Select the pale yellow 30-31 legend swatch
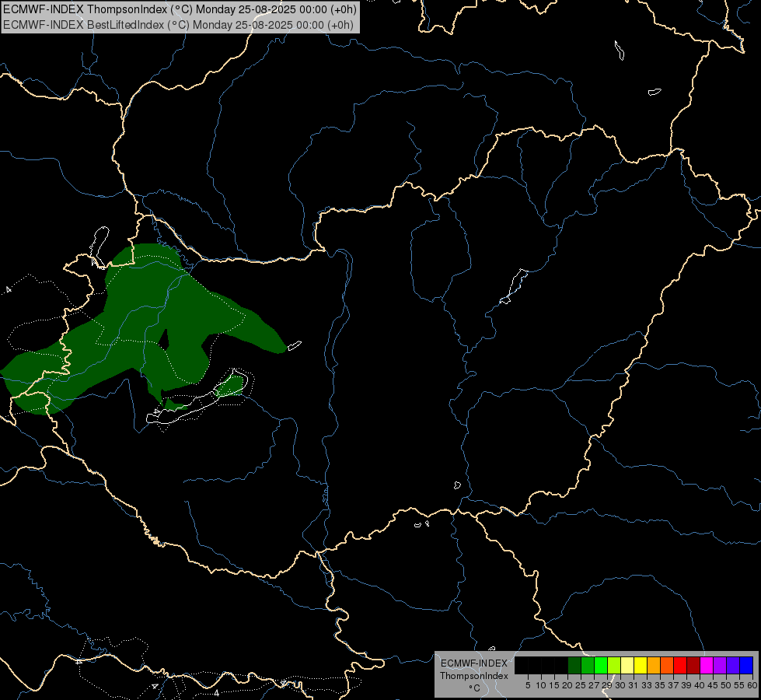The height and width of the screenshot is (700, 761). click(x=627, y=665)
